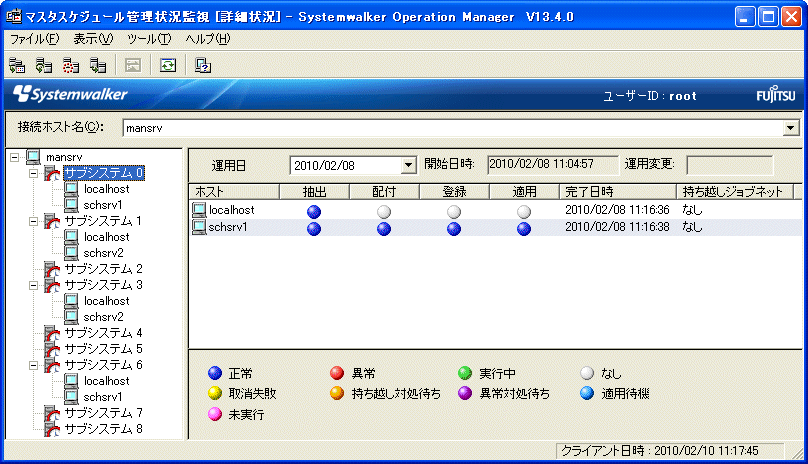Select the localhost row in host table

496,210
